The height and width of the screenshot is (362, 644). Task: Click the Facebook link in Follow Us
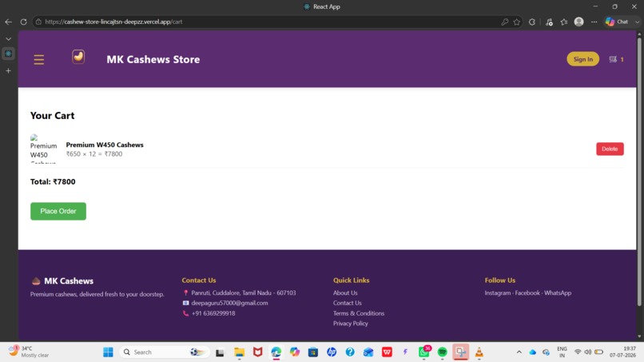527,293
